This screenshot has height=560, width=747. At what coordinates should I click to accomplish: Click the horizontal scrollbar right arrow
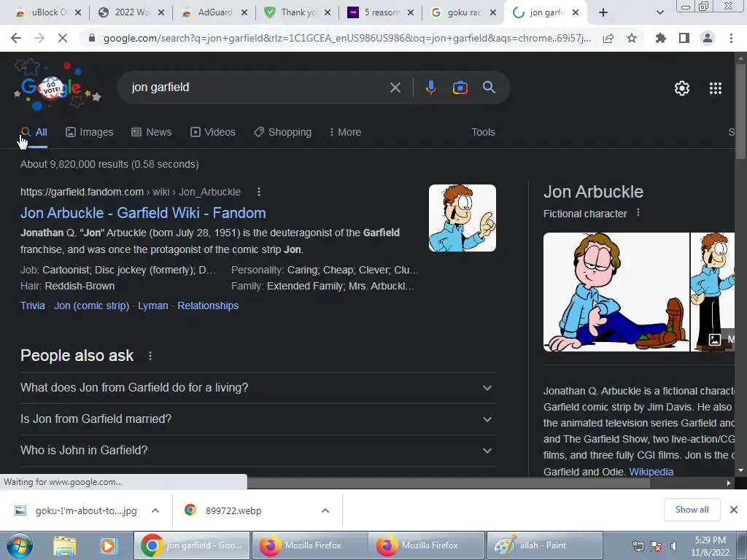(x=729, y=483)
